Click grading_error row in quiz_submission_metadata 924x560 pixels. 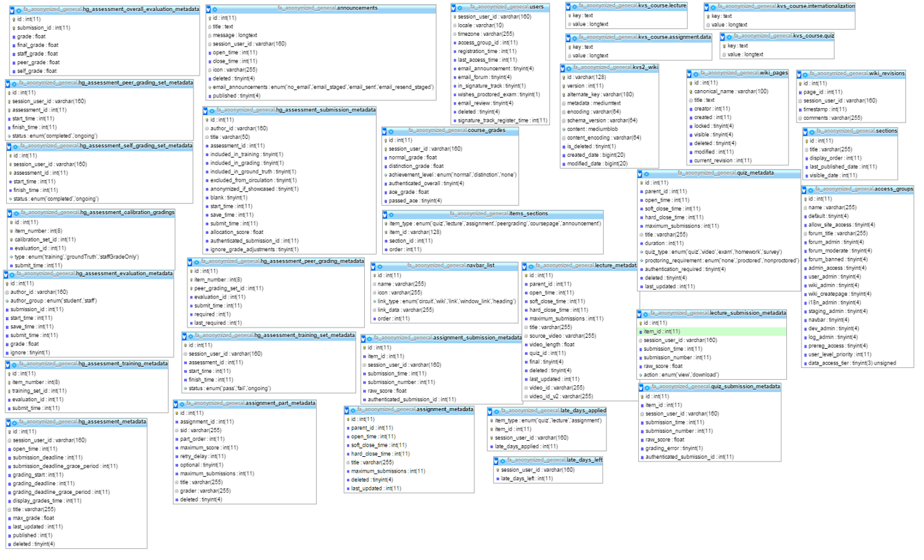pyautogui.click(x=709, y=448)
